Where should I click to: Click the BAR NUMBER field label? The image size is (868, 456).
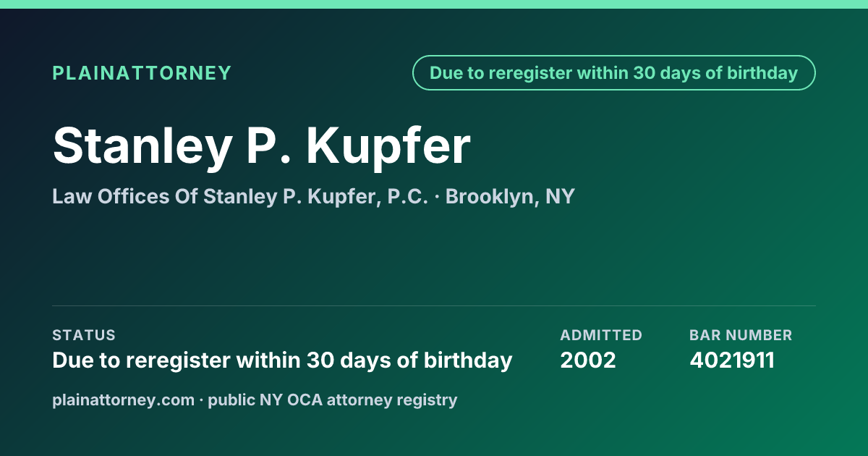click(741, 335)
